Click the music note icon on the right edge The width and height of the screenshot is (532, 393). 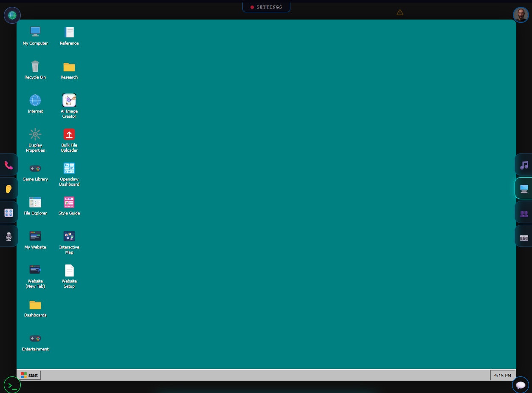pyautogui.click(x=524, y=165)
